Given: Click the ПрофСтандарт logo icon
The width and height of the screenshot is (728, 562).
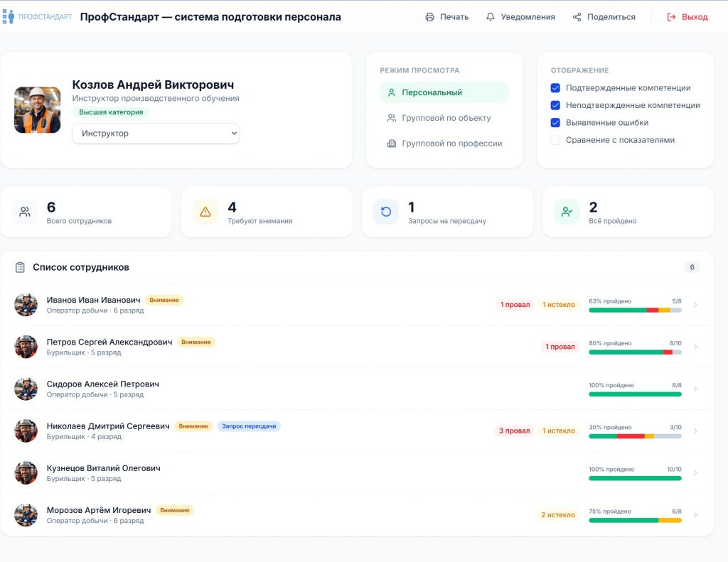Looking at the screenshot, I should click(x=9, y=17).
